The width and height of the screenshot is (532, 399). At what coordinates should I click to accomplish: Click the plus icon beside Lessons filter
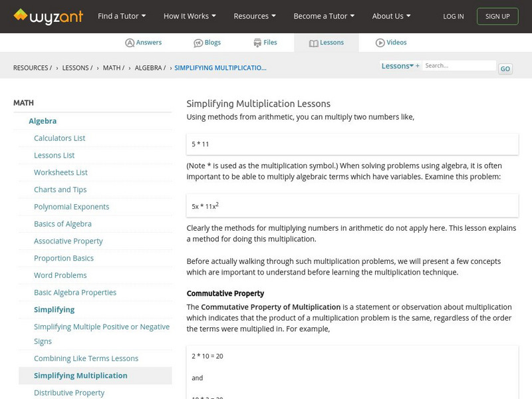coord(418,66)
